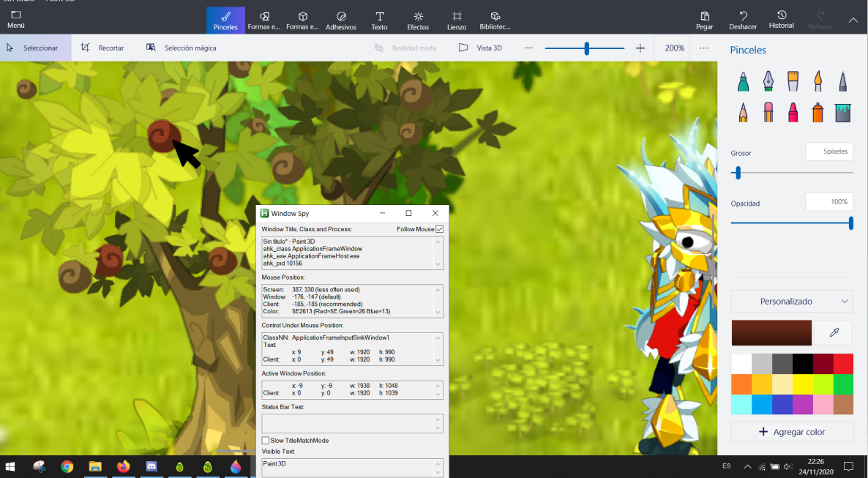Collapse the top ribbon with chevron
The height and width of the screenshot is (478, 868).
853,20
